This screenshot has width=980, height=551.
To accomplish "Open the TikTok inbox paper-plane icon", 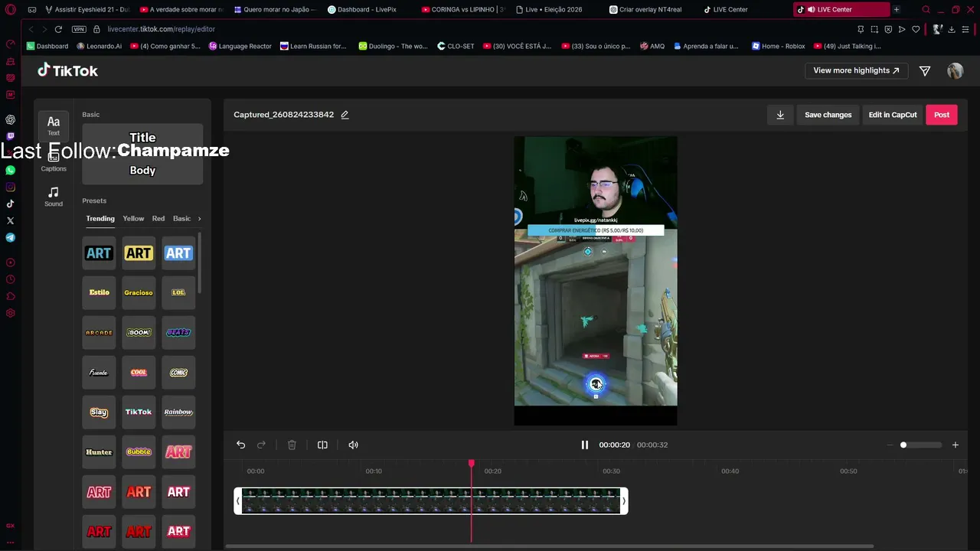I will 925,70.
